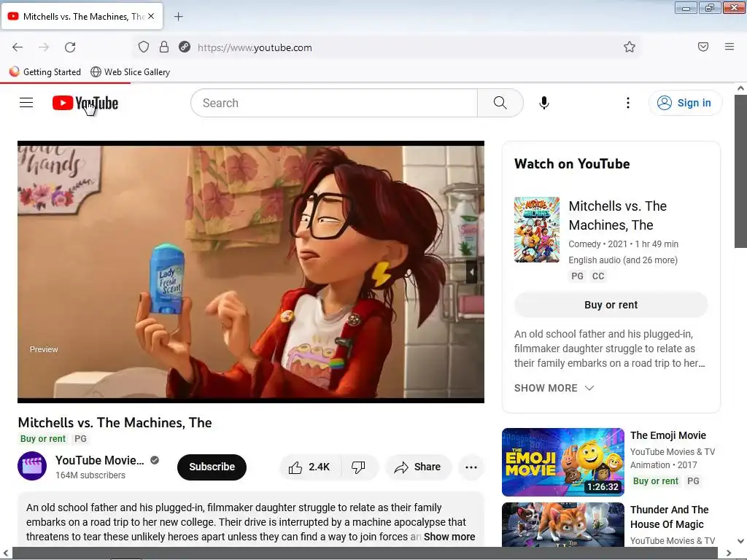The width and height of the screenshot is (747, 560).
Task: Click scrollbar down arrow
Action: point(740,541)
